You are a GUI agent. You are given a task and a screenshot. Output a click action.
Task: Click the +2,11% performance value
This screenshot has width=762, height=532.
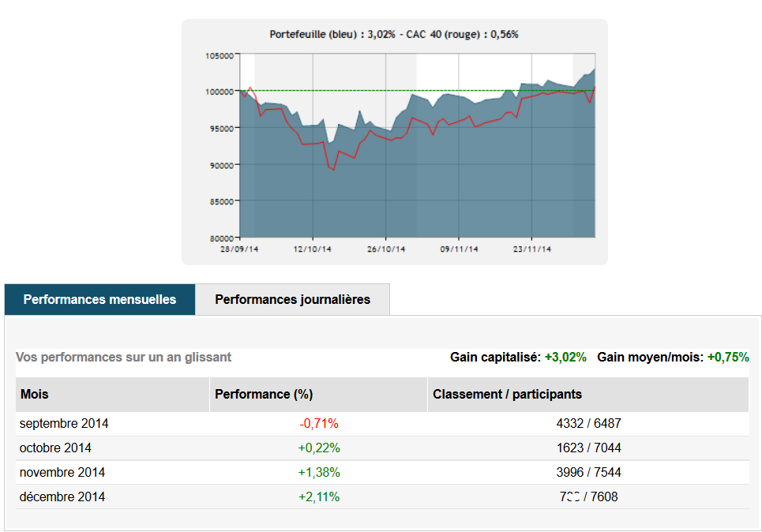tap(319, 497)
